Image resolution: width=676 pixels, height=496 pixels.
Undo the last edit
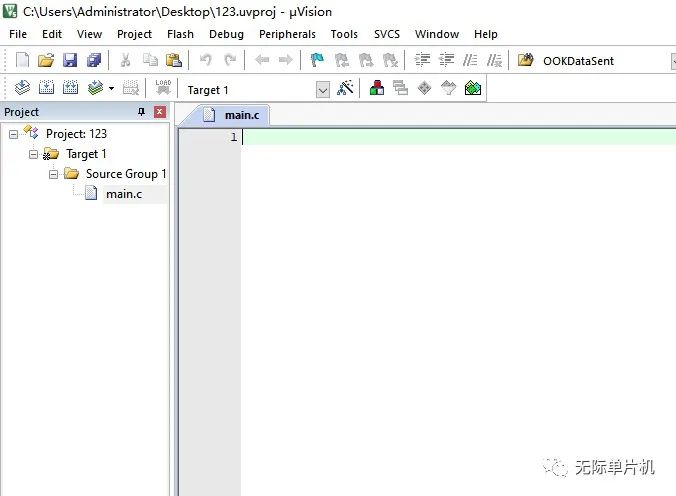(206, 60)
